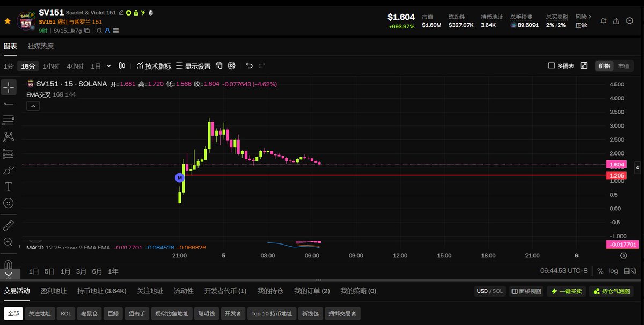The width and height of the screenshot is (644, 325).
Task: Open the 交易活动 tab
Action: (17, 291)
